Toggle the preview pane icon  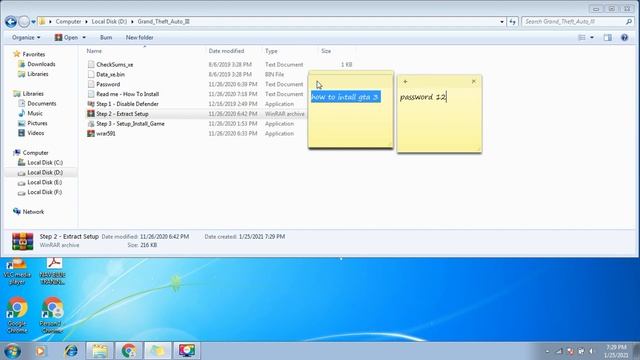608,38
